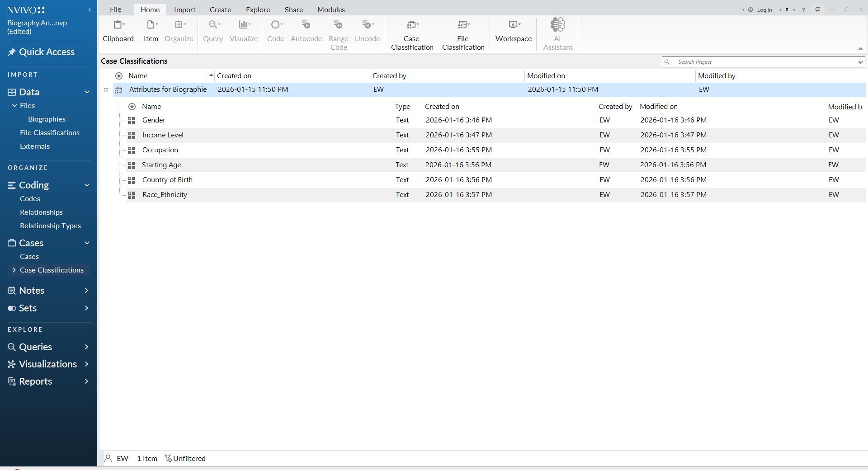The width and height of the screenshot is (868, 470).
Task: Click Log In at top right
Action: pos(764,9)
